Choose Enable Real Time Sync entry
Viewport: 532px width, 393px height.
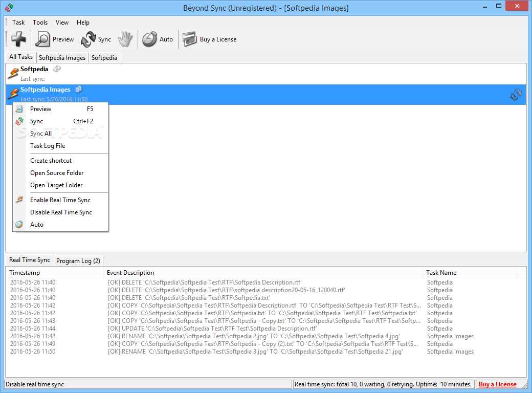(x=60, y=200)
